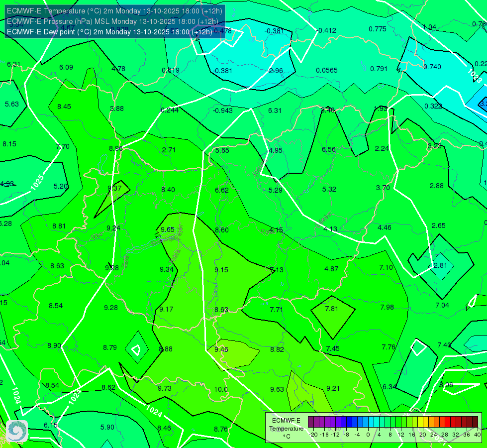The height and width of the screenshot is (448, 487).
Task: Click the 8.76 dew point value
Action: [221, 430]
